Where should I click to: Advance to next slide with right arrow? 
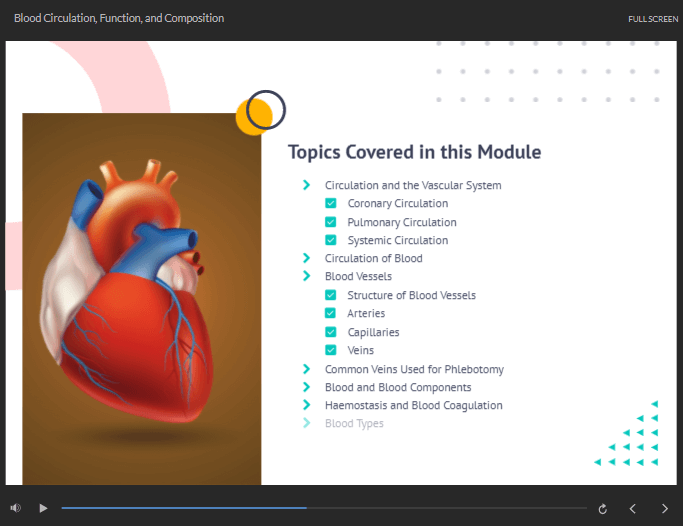(665, 508)
